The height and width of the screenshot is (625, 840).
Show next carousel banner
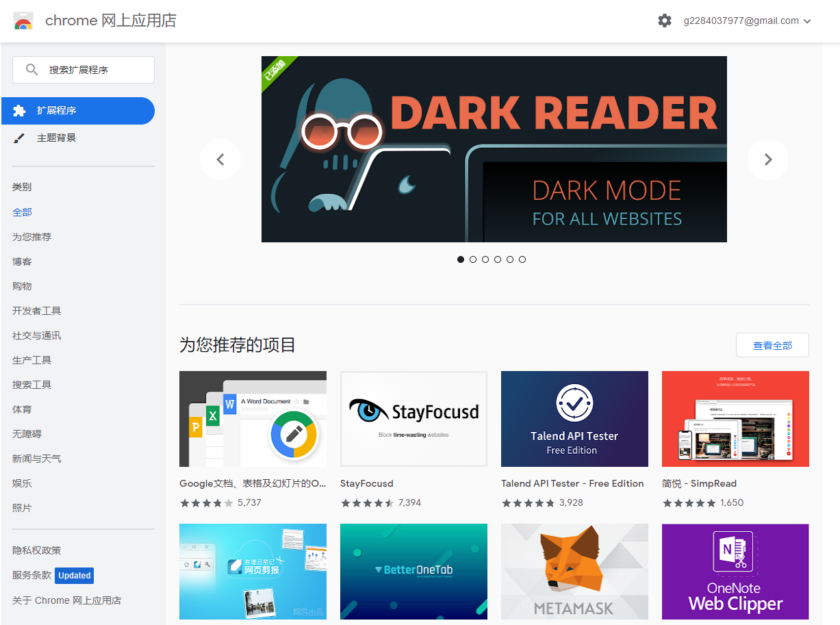point(768,160)
